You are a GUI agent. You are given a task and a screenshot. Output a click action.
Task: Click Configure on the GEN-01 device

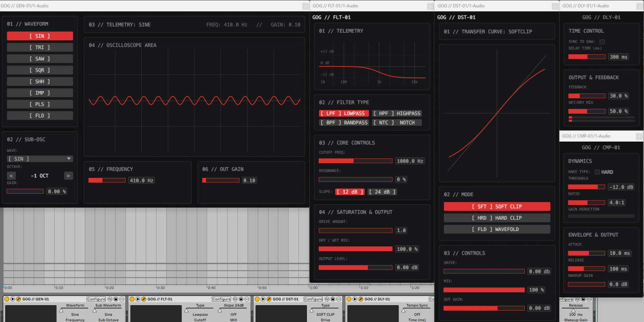[x=96, y=299]
